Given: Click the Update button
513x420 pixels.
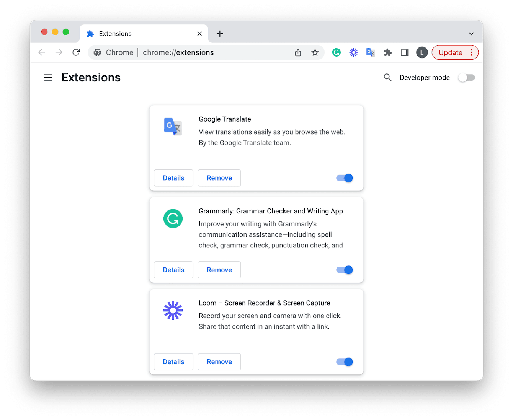Looking at the screenshot, I should point(450,52).
